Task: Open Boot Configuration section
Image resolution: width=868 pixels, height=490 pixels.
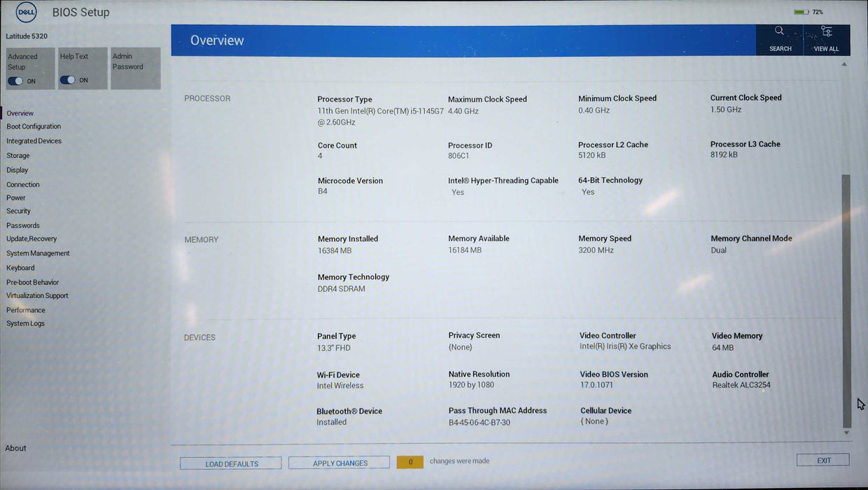Action: 33,126
